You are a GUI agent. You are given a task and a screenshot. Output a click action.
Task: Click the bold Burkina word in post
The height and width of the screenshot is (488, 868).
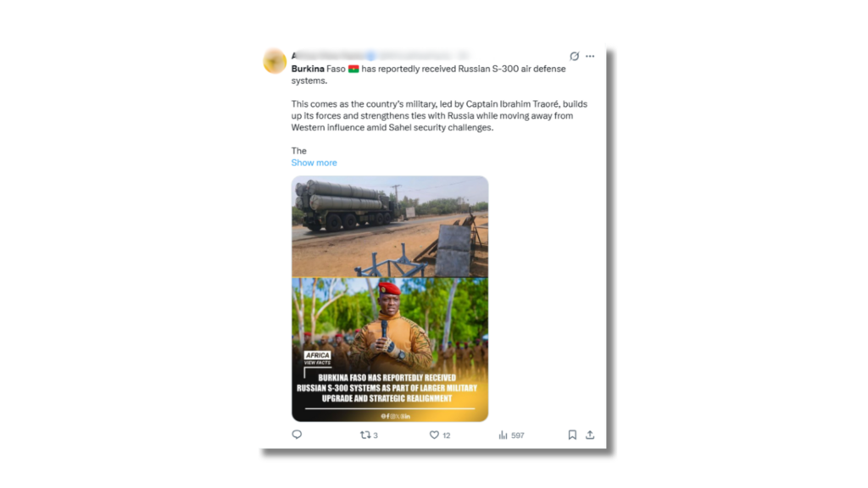tap(308, 69)
